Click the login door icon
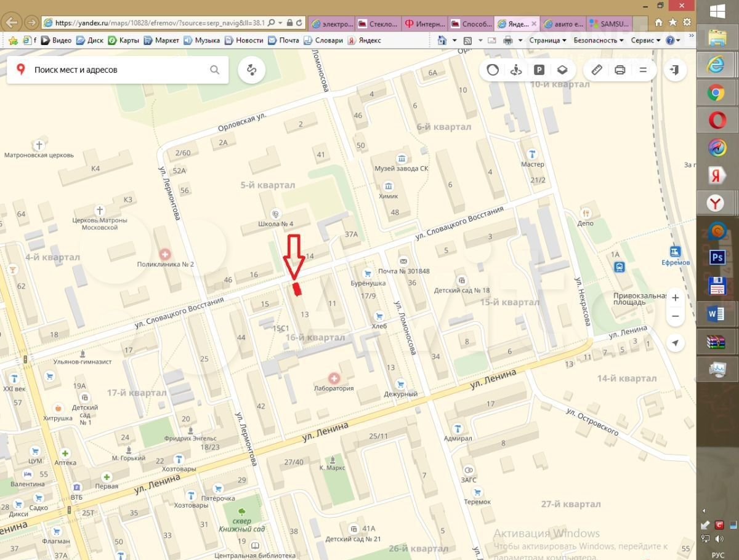739x560 pixels. 676,70
